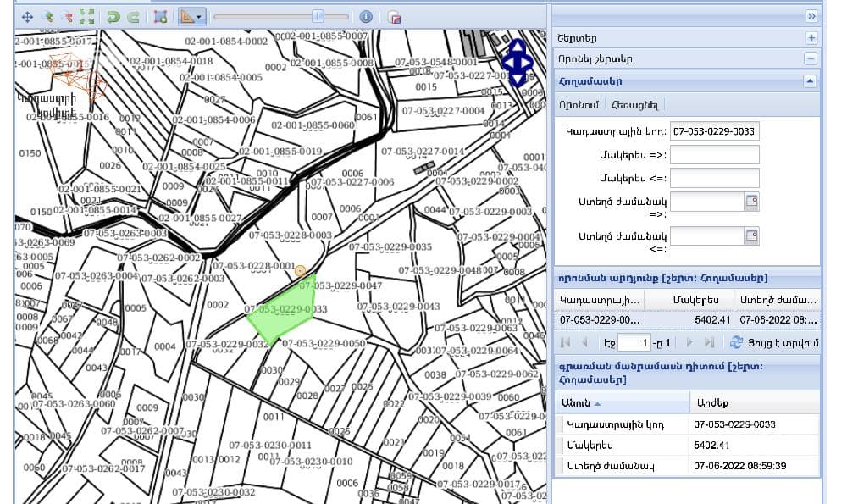Click parcel label 07-053-0228-0003 on map
Viewport: 847px width, 504px height.
[290, 235]
